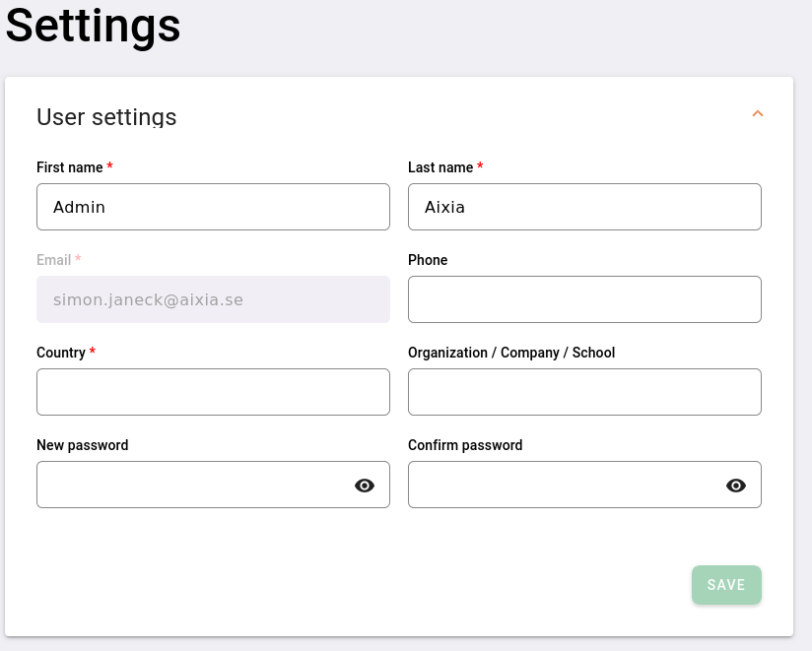Click the First name field containing Admin
Viewport: 812px width, 651px height.
tap(213, 207)
